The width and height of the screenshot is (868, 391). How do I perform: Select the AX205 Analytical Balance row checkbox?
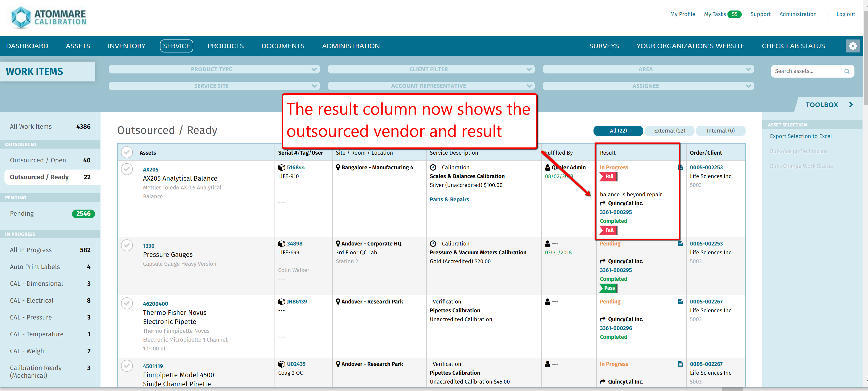click(x=127, y=169)
